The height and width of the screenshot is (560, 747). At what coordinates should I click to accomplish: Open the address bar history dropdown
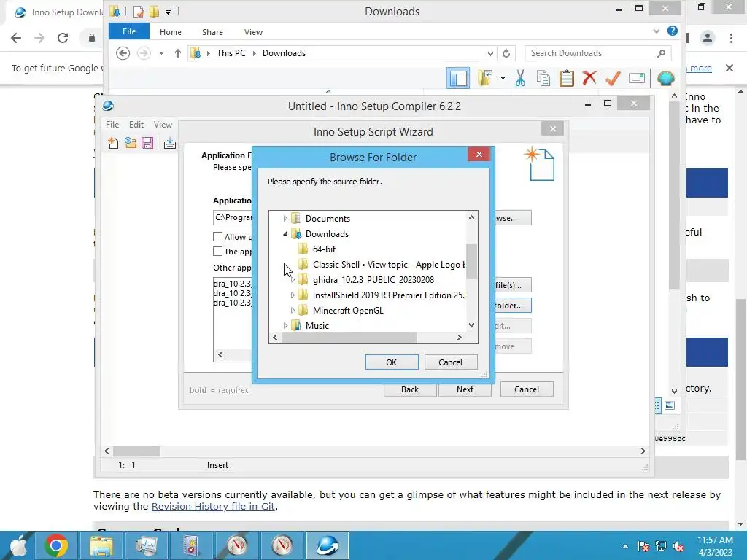490,53
